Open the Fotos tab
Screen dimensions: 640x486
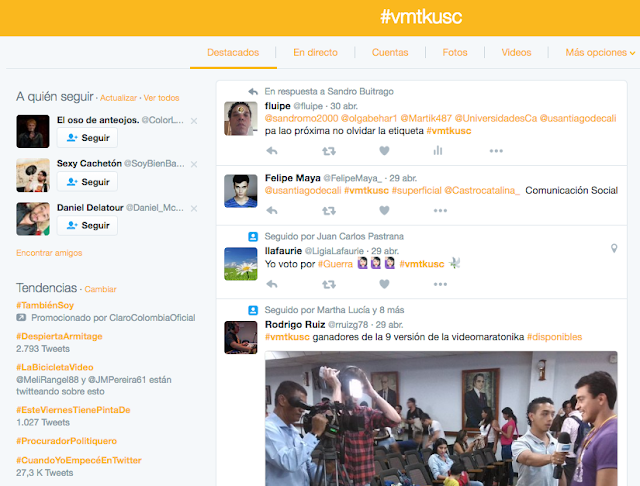click(455, 53)
